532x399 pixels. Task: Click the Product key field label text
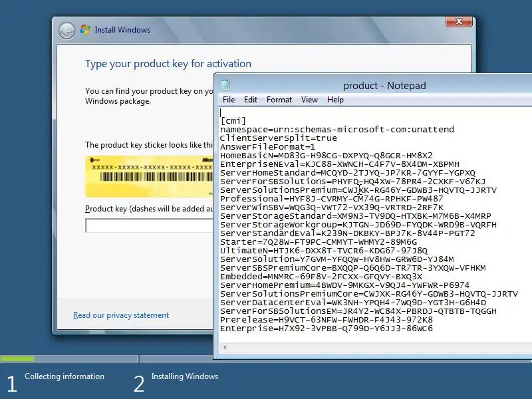(149, 209)
